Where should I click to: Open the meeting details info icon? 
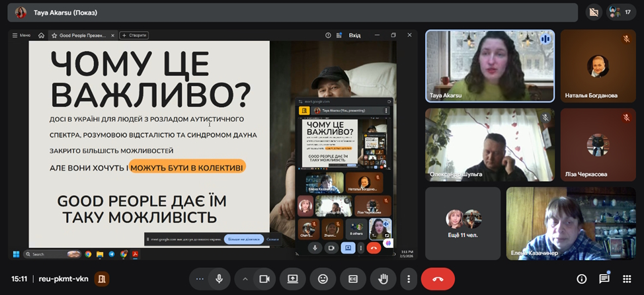[581, 279]
